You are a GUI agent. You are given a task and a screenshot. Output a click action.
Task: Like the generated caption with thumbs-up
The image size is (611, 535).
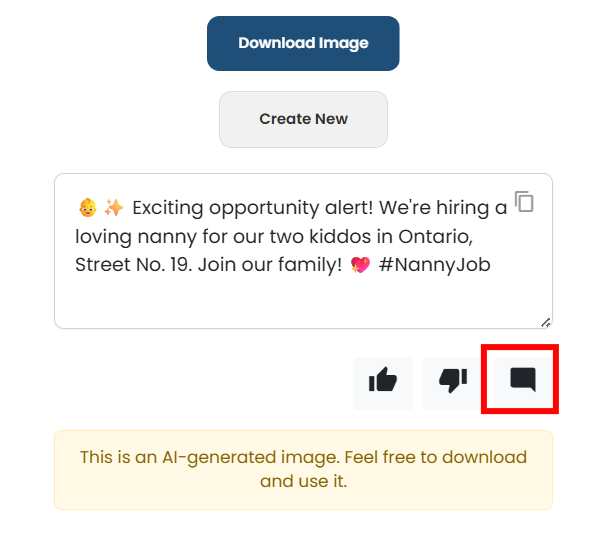pyautogui.click(x=383, y=380)
